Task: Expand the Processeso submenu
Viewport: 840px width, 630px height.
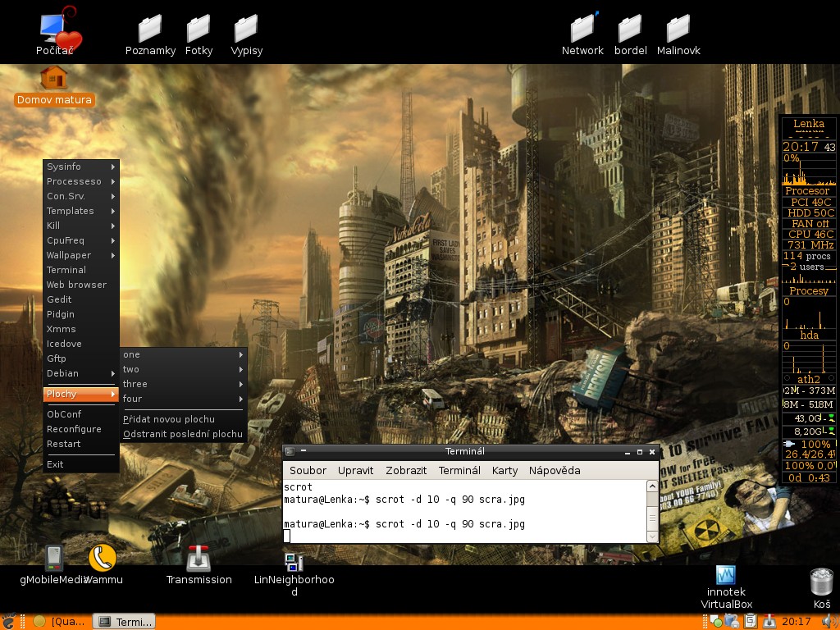Action: pos(81,181)
